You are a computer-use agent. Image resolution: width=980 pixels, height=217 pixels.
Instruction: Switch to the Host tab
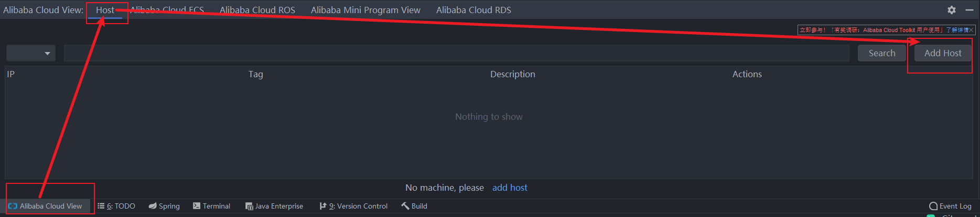[105, 10]
